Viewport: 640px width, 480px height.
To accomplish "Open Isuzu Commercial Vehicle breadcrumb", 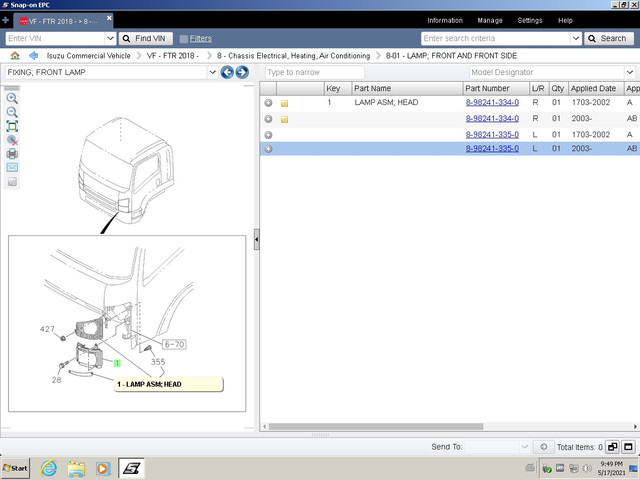I will coord(89,56).
